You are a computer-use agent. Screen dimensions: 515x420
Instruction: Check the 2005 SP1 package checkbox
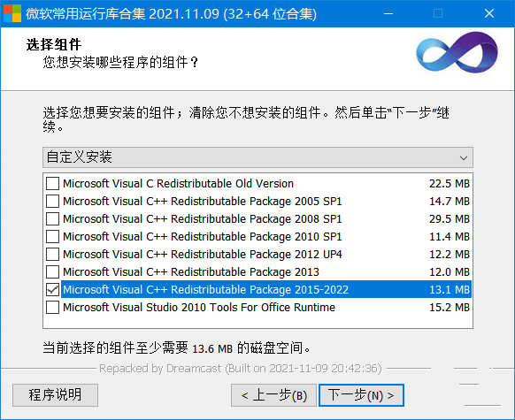coord(52,202)
